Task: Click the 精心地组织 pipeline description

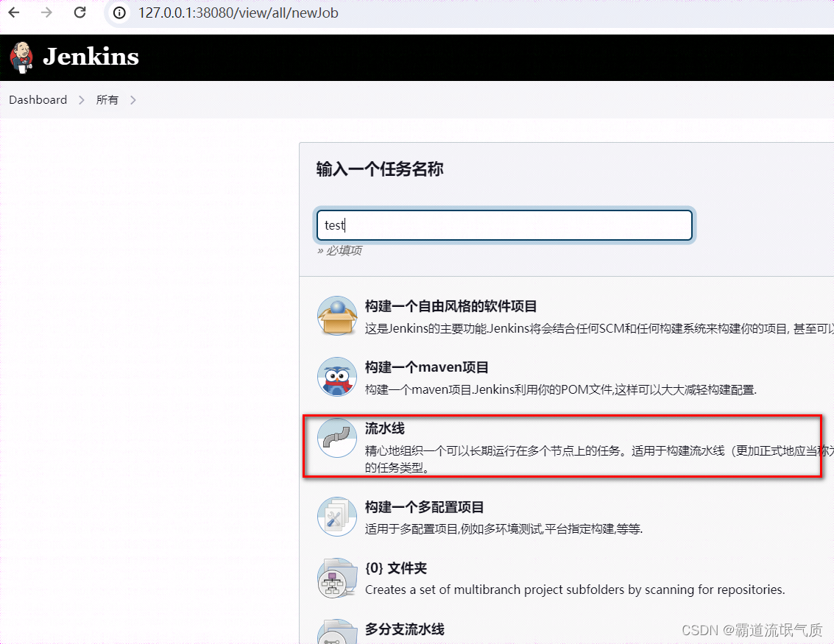Action: [x=599, y=459]
